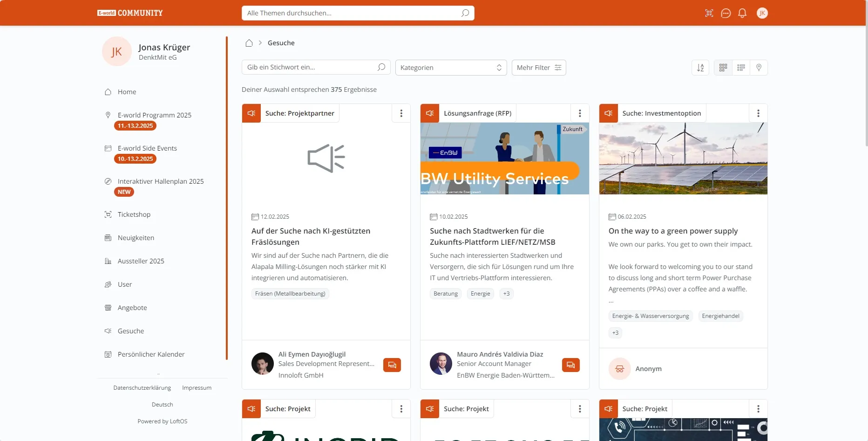Open the wind turbine solar park thumbnail
The height and width of the screenshot is (441, 868).
click(x=683, y=158)
